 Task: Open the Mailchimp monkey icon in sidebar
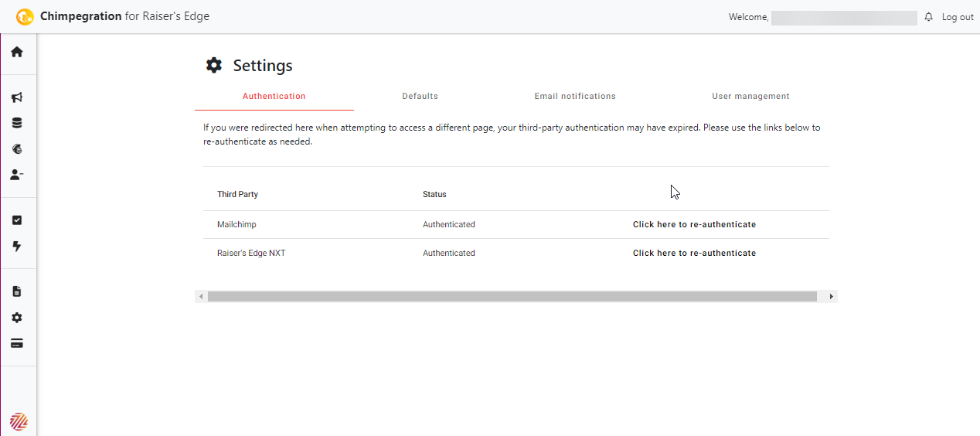17,148
